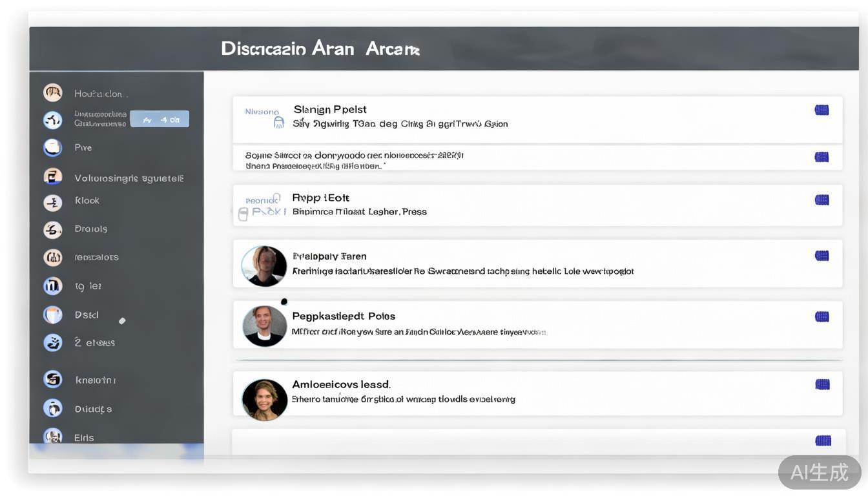
Task: Click the icon beside Duidds in sidebar
Action: click(x=52, y=408)
